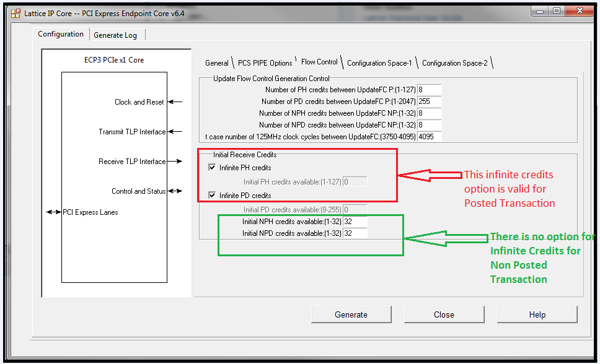Uncheck the Infinite PH credits checkbox

[212, 168]
